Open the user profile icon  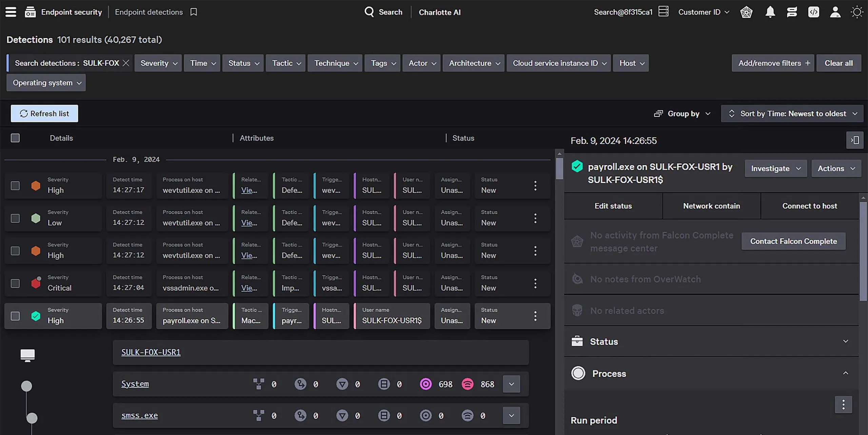point(835,12)
